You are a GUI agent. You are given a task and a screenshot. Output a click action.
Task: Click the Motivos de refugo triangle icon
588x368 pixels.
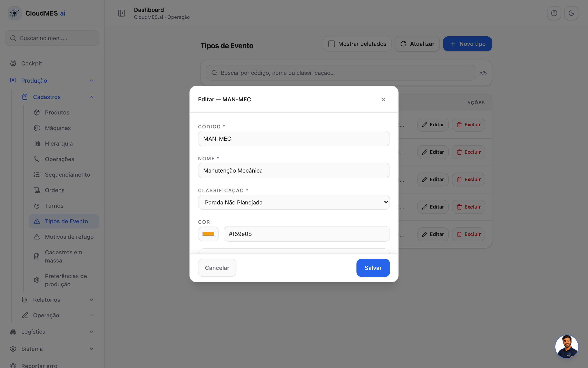(37, 237)
